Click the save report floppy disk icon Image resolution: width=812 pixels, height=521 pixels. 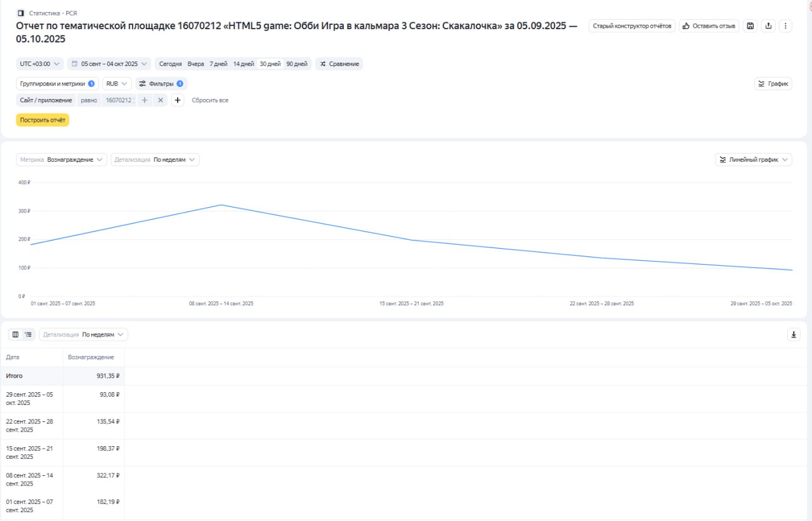click(750, 26)
